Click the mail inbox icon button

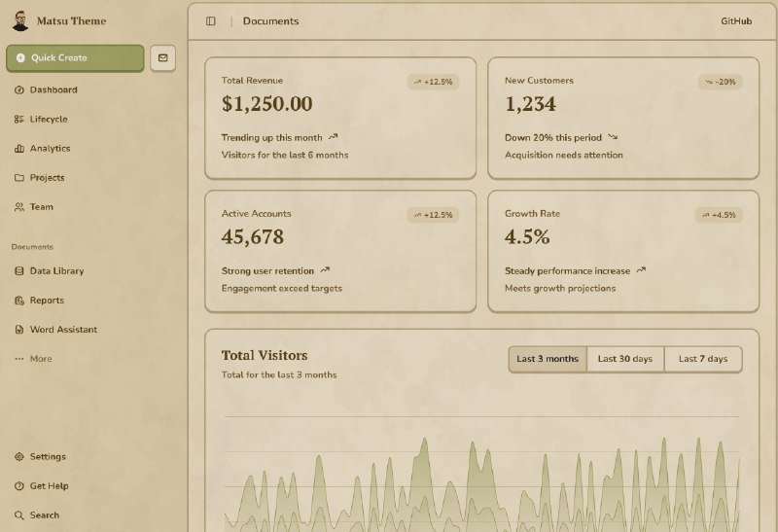click(162, 58)
